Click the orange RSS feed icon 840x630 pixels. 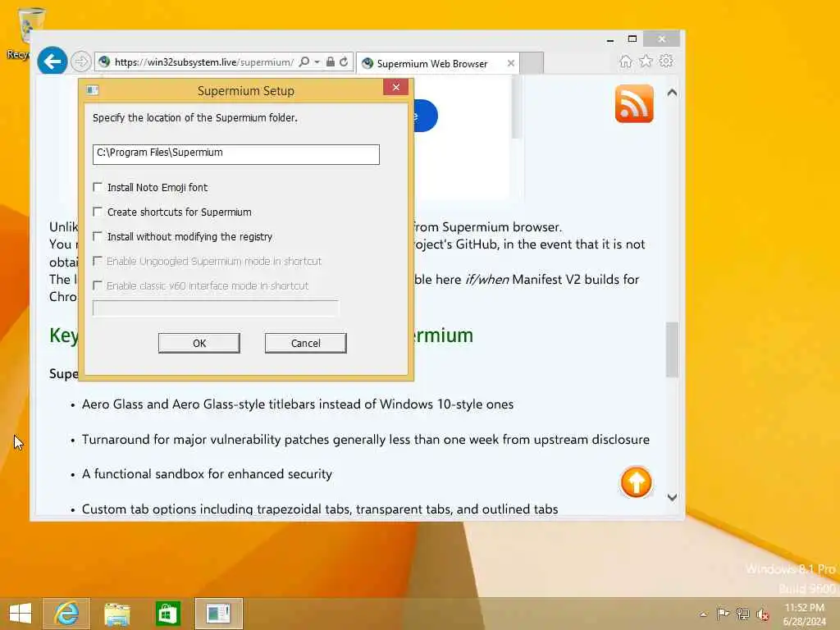pyautogui.click(x=634, y=103)
